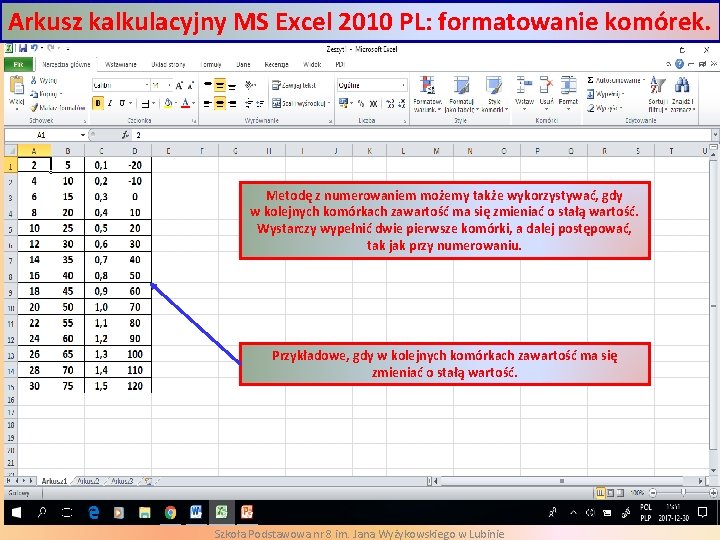Click the Find and Select binoculars icon
The image size is (720, 540).
coord(682,85)
